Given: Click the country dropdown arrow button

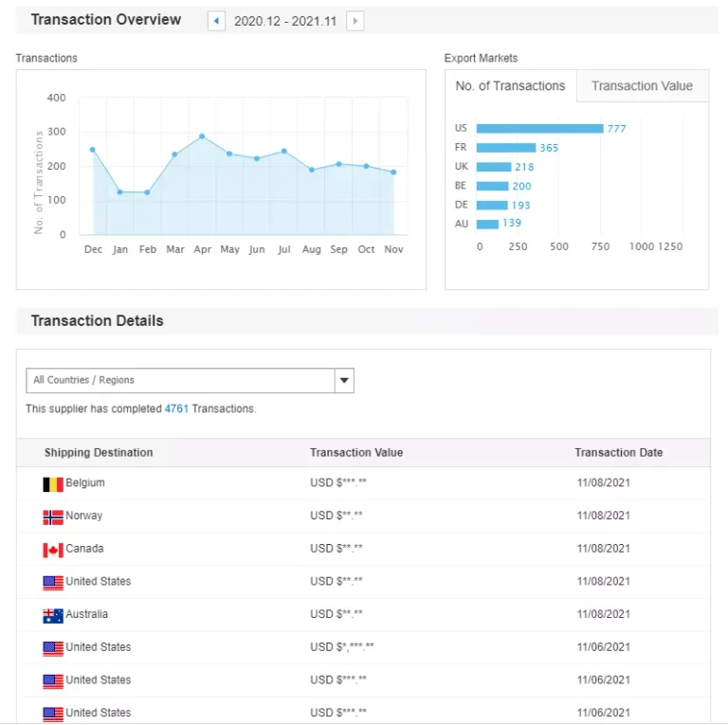Looking at the screenshot, I should tap(344, 381).
